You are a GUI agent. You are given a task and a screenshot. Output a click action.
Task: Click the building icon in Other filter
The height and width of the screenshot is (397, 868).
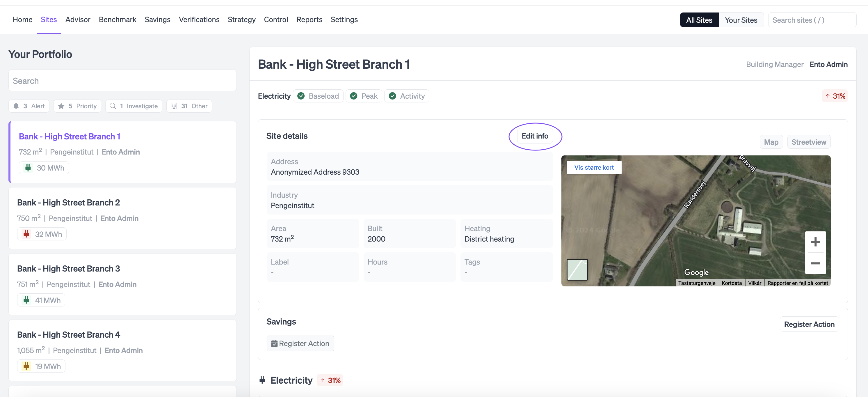[174, 106]
